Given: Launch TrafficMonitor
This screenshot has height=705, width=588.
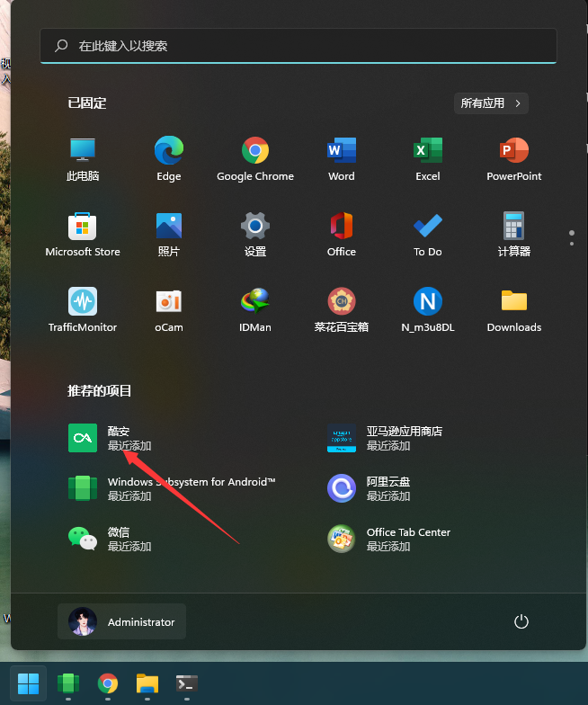Looking at the screenshot, I should [83, 310].
